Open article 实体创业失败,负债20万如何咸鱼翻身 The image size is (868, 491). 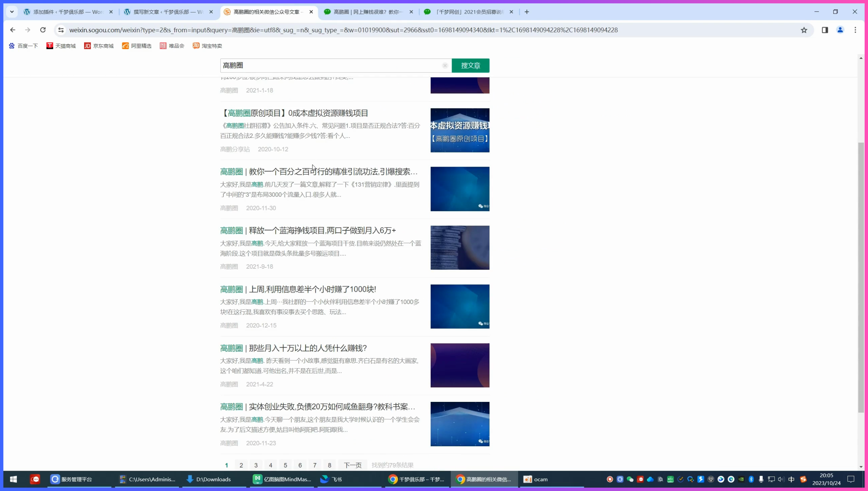318,407
